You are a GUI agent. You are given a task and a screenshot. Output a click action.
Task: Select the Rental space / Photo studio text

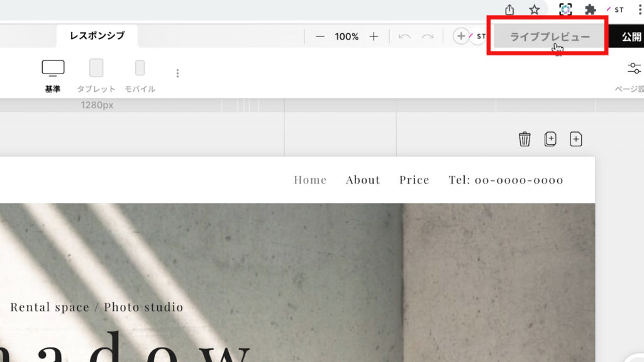[x=96, y=307]
